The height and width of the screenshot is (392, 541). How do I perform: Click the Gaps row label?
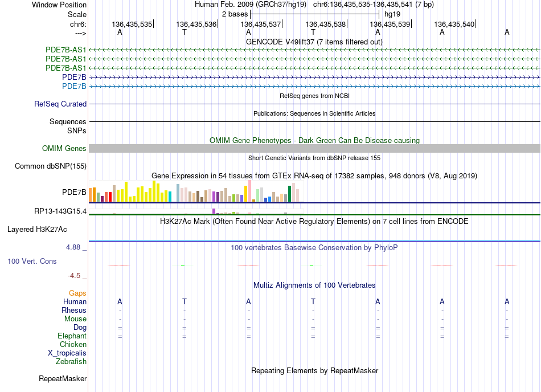coord(77,293)
